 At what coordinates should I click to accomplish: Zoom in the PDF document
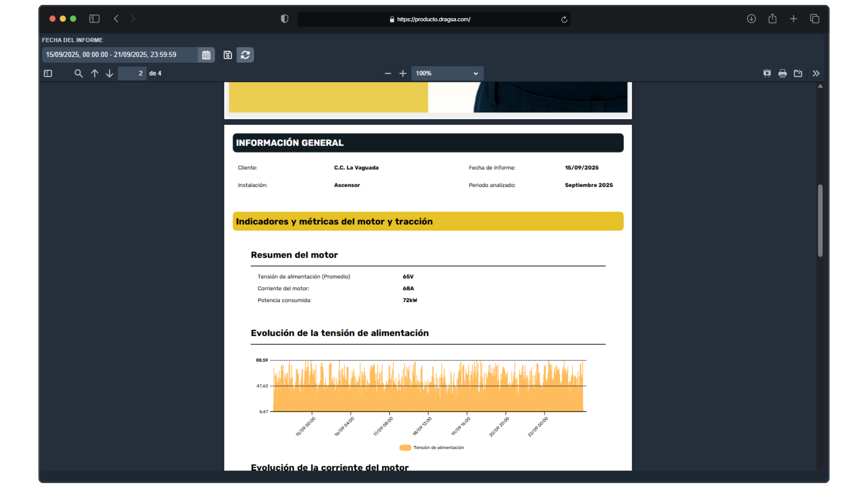click(403, 74)
